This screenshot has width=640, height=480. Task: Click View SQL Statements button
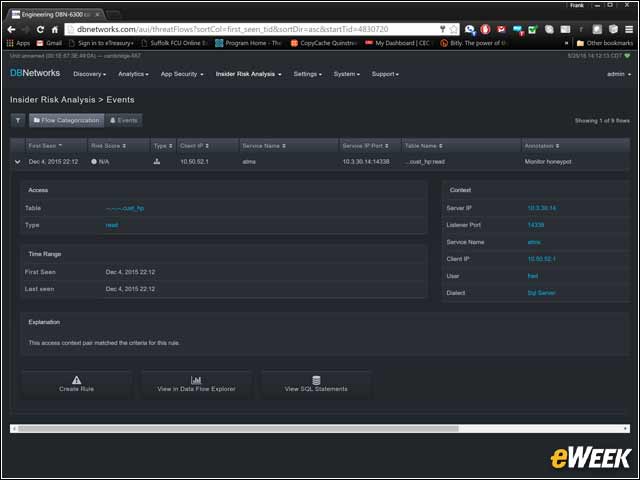coord(316,384)
